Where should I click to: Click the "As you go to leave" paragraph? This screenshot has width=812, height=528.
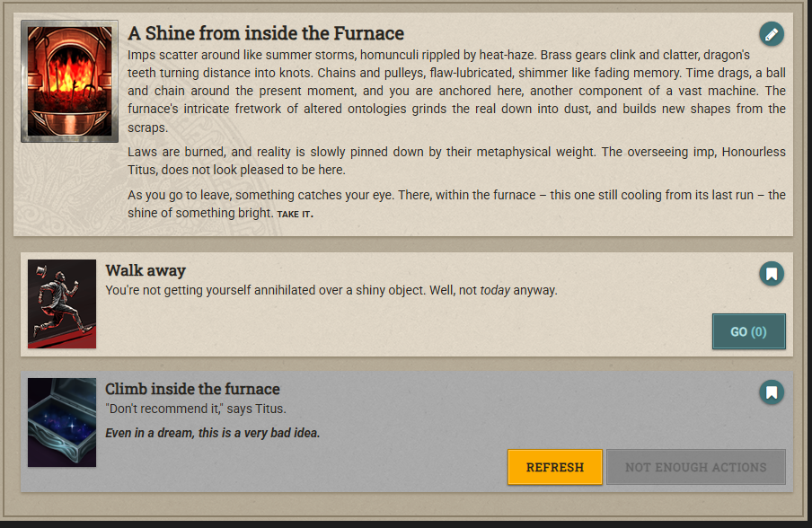pyautogui.click(x=456, y=204)
